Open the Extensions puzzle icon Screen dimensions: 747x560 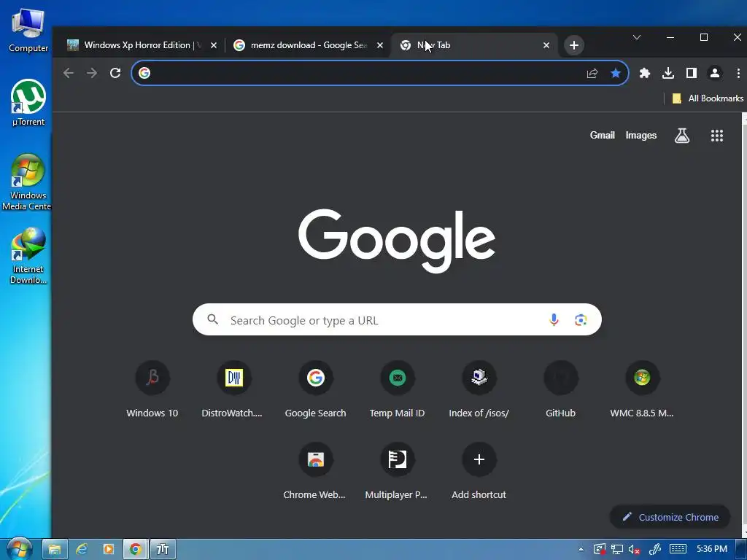[645, 73]
